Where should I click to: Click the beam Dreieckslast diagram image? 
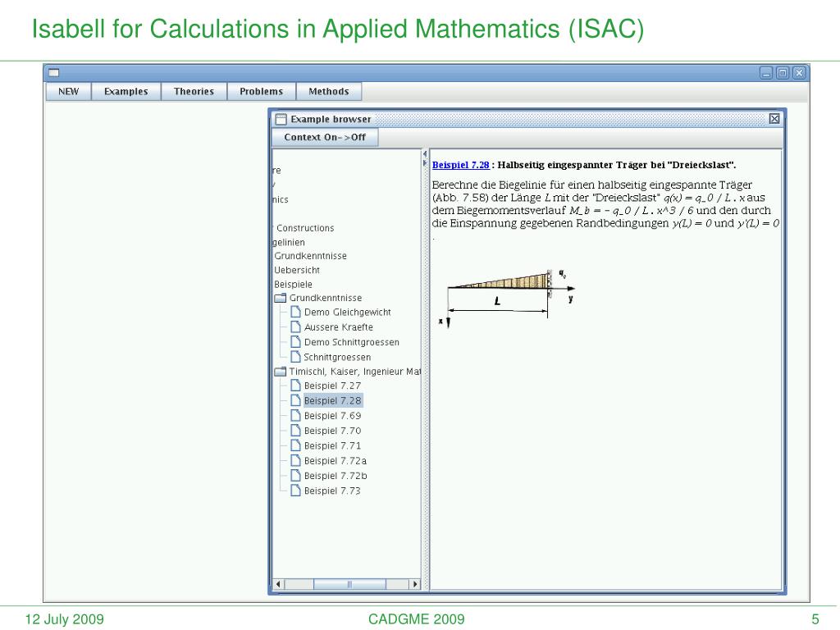(x=507, y=298)
